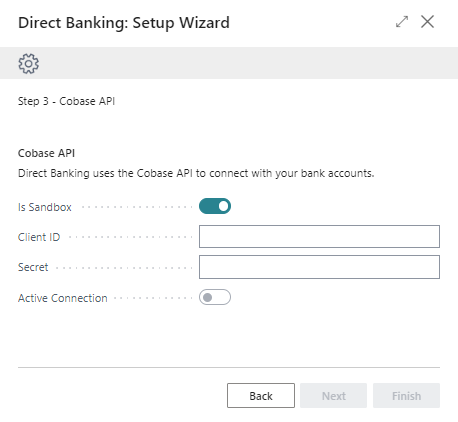Click the grey banner bar beside gear
Screen dimensions: 458x422
[x=248, y=63]
